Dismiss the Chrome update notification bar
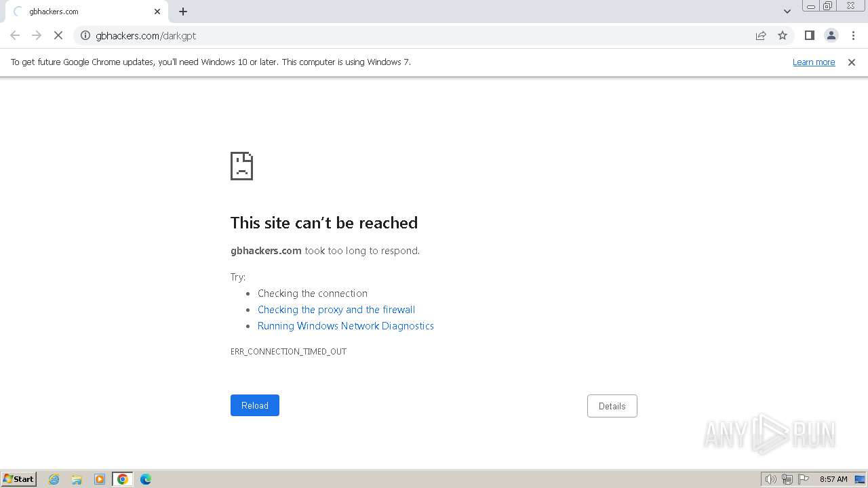This screenshot has width=868, height=488. coord(852,62)
